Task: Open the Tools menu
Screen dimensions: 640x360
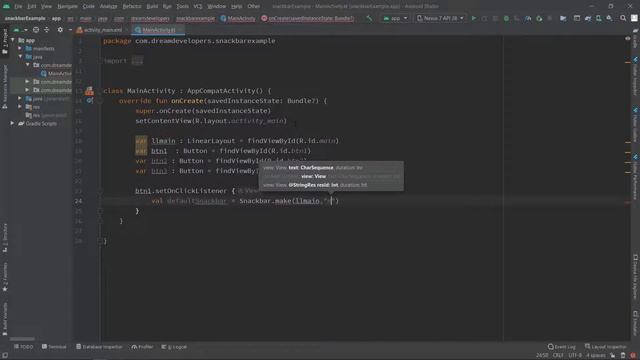Action: [x=182, y=6]
